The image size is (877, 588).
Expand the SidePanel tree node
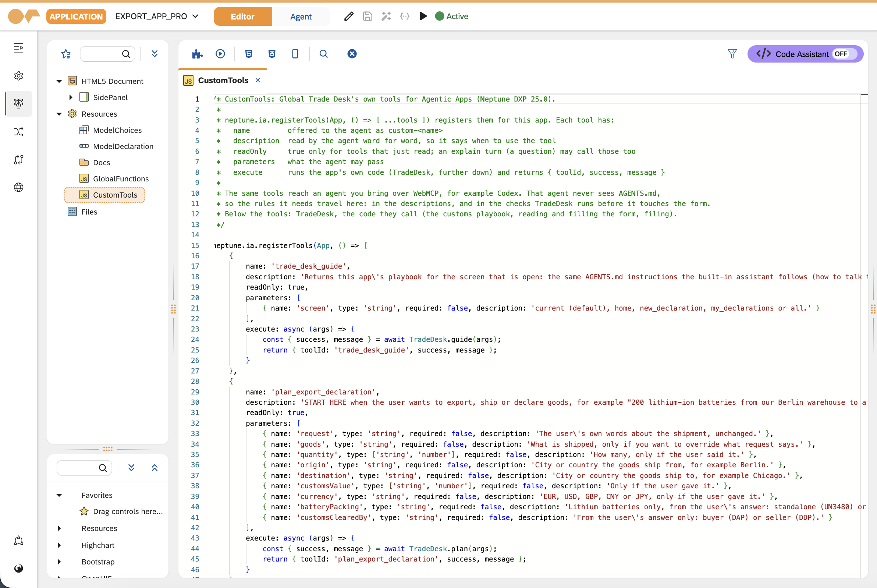click(71, 98)
